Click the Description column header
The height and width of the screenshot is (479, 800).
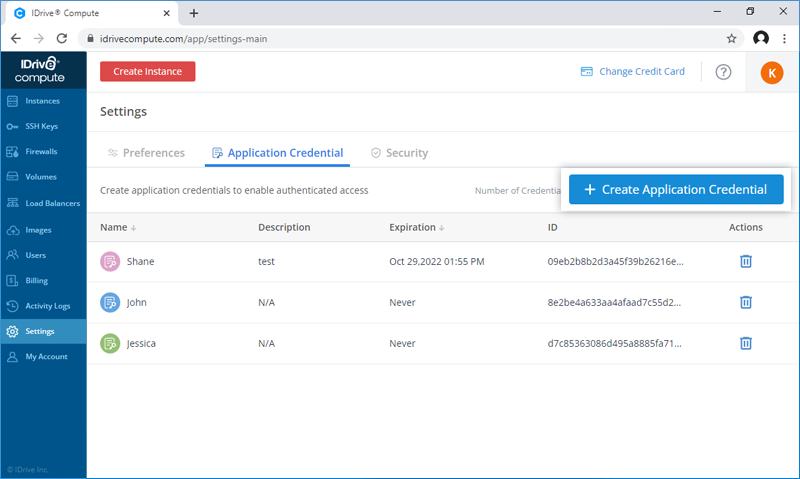284,228
